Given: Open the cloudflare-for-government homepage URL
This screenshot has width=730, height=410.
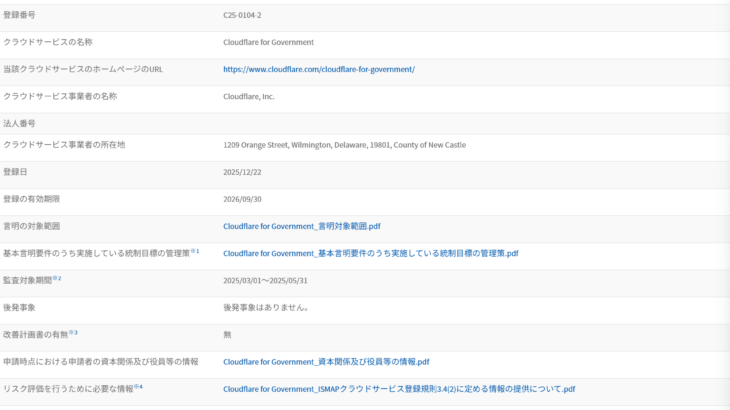Looking at the screenshot, I should tap(319, 69).
